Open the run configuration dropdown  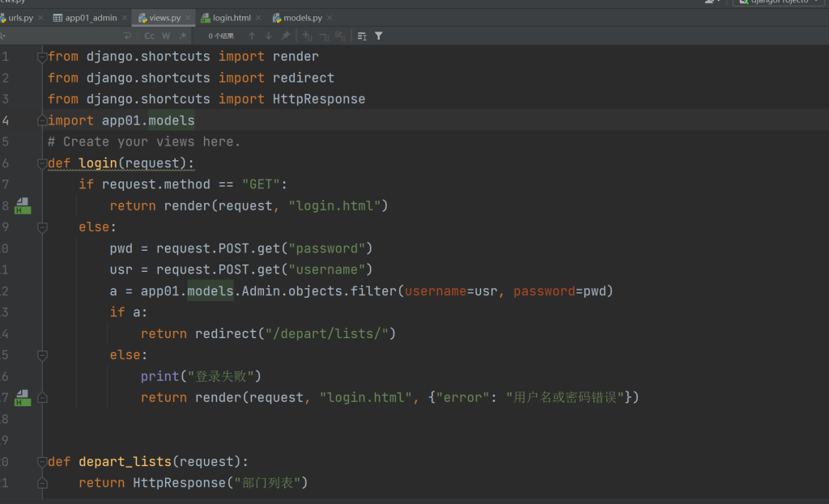777,2
